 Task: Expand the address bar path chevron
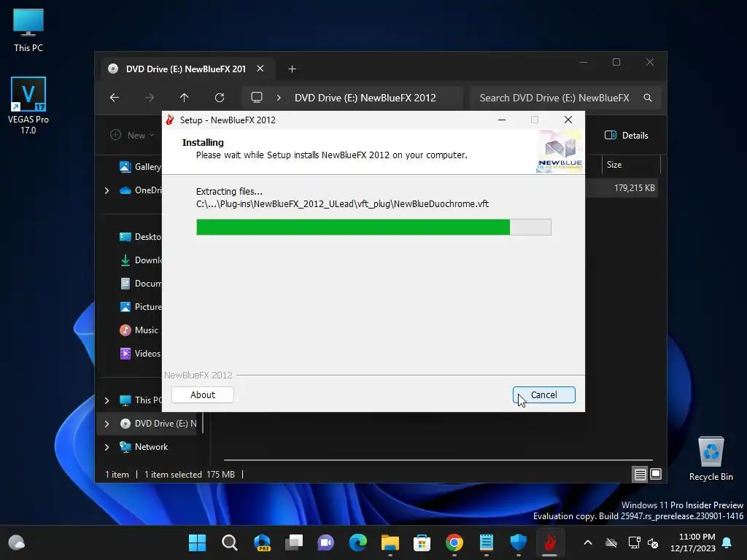click(x=279, y=98)
